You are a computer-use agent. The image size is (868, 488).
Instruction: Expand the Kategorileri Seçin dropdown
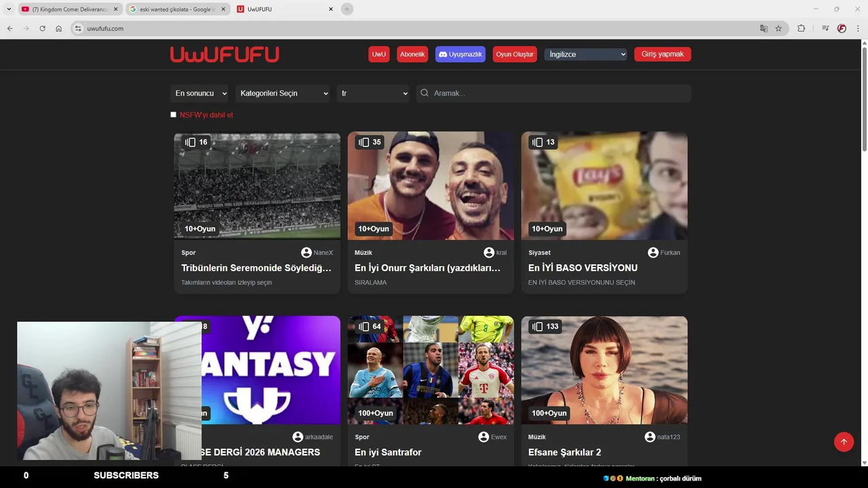(x=283, y=94)
